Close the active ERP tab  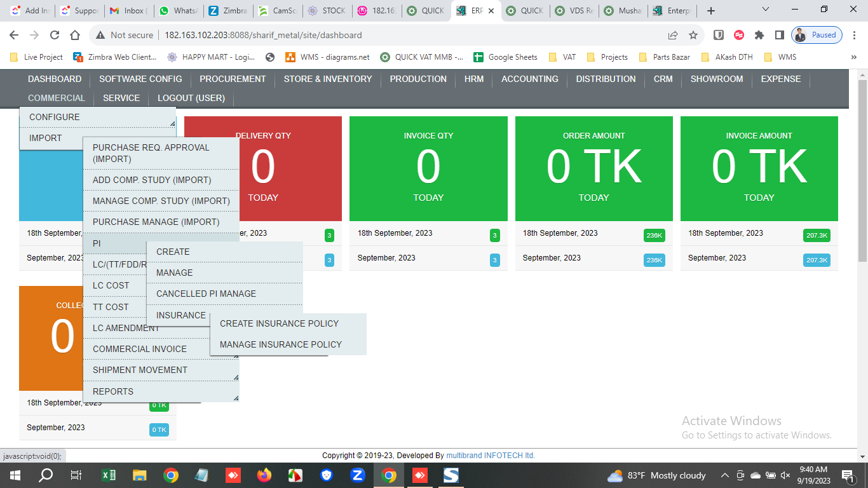coord(491,11)
